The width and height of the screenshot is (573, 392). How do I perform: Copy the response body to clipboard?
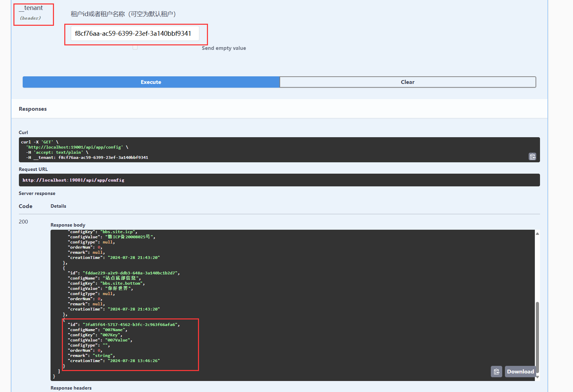click(496, 371)
